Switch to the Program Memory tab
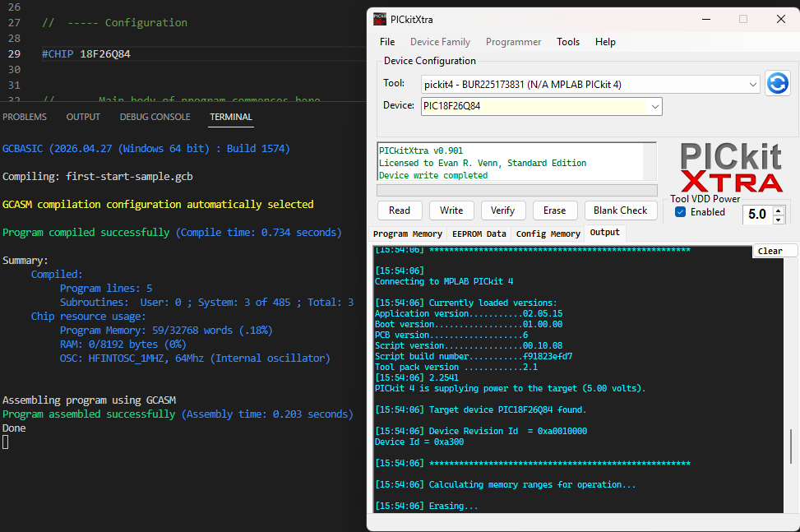This screenshot has height=532, width=800. 409,234
